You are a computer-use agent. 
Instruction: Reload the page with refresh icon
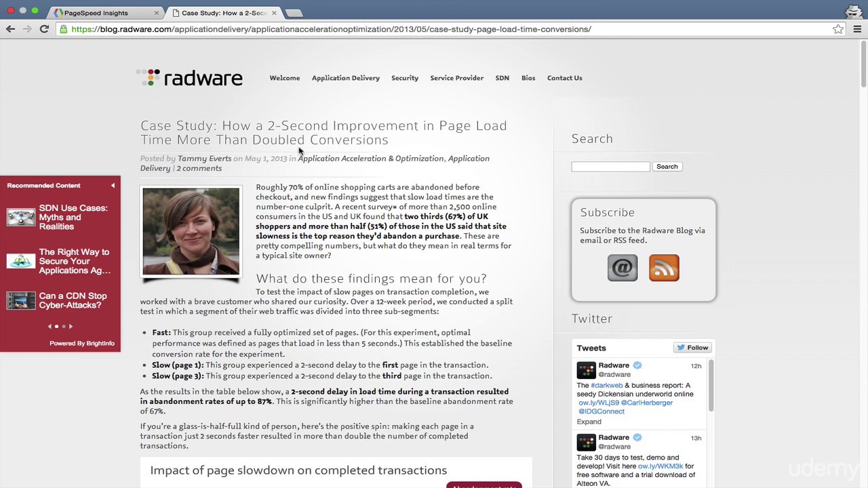coord(44,28)
